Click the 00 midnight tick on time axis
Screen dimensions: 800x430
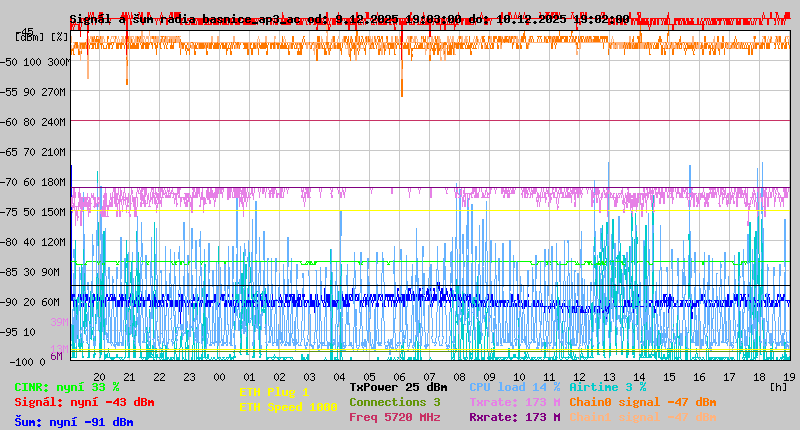click(219, 376)
